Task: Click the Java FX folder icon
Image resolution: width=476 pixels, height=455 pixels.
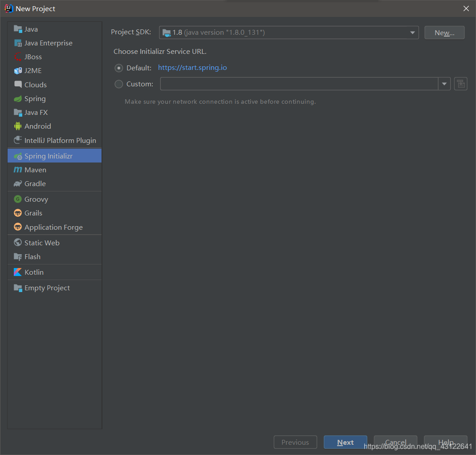Action: 18,113
